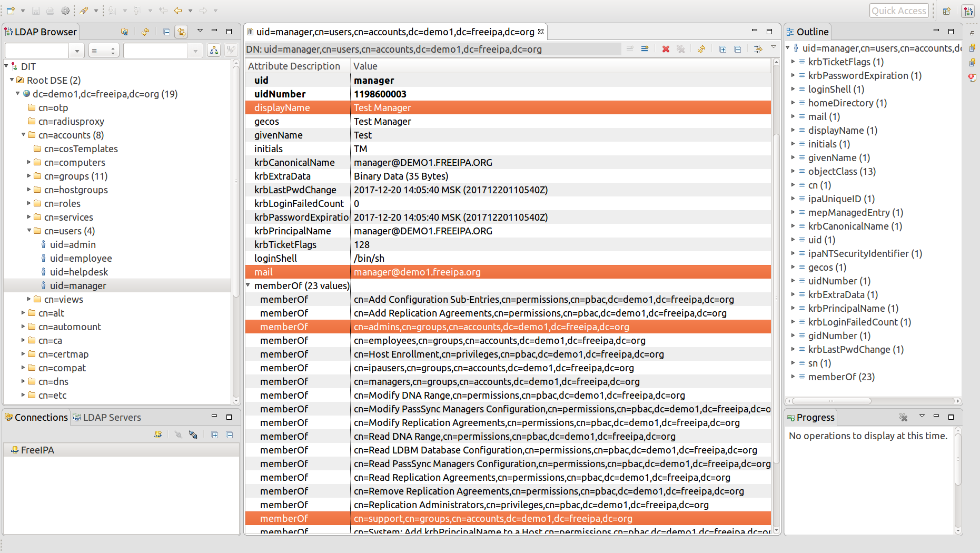This screenshot has height=553, width=980.
Task: Select the FreeIPA connection
Action: [37, 450]
